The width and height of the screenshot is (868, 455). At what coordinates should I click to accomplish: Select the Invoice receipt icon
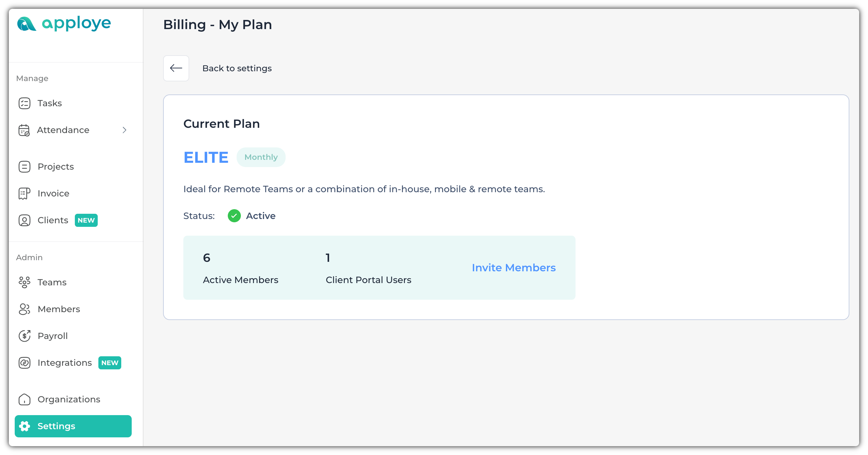(x=24, y=194)
